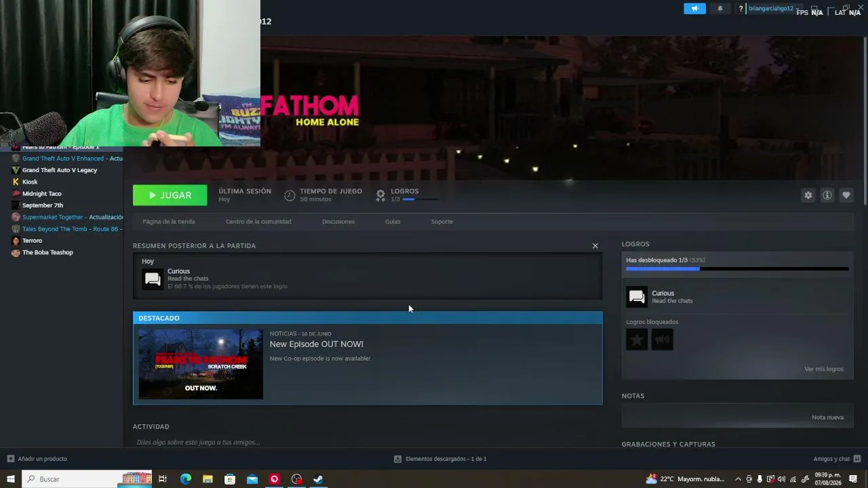Select Grand Theft Auto V Legacy in library
Image resolution: width=868 pixels, height=488 pixels.
pyautogui.click(x=60, y=170)
